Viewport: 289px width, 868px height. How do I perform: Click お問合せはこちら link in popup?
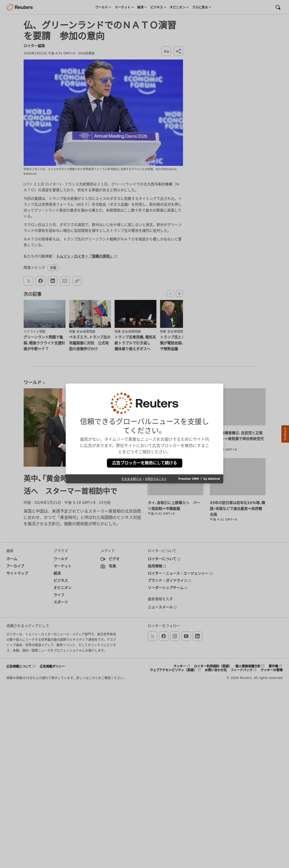click(156, 479)
